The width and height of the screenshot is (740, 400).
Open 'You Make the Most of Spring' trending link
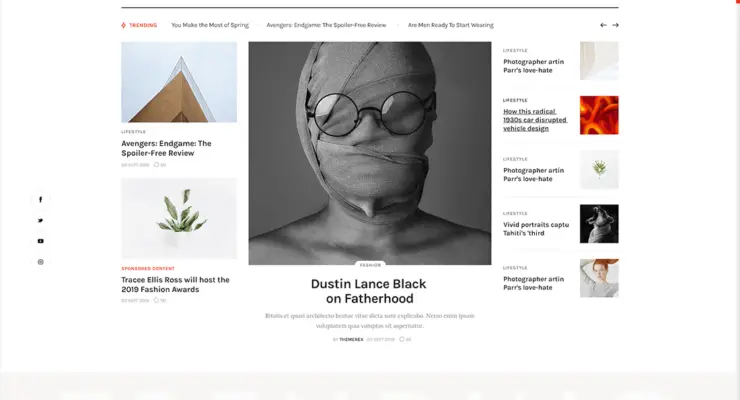[x=210, y=25]
